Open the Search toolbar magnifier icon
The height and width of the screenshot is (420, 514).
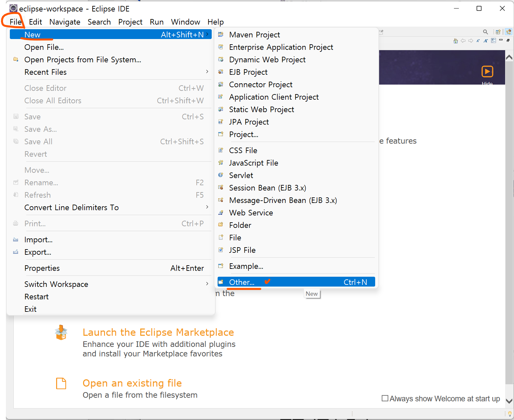pos(485,32)
